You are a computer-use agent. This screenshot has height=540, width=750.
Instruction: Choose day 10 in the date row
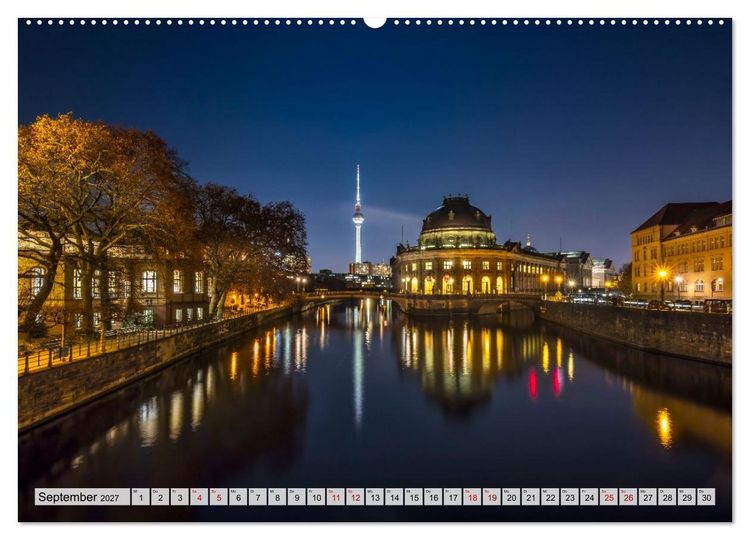(x=316, y=496)
